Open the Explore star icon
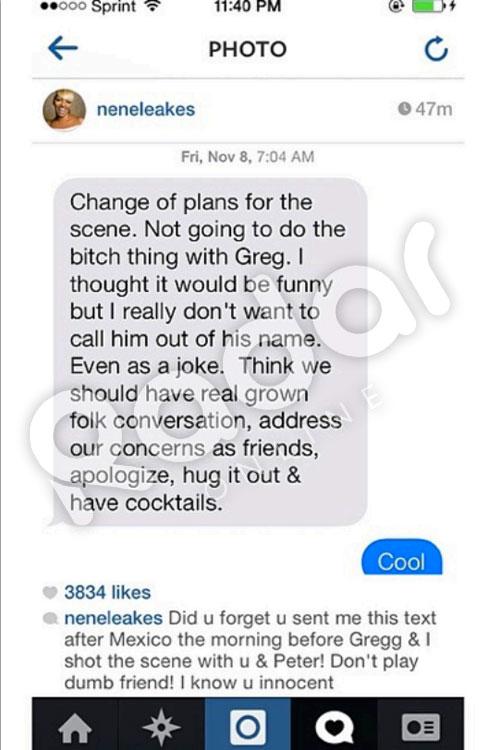 click(161, 727)
